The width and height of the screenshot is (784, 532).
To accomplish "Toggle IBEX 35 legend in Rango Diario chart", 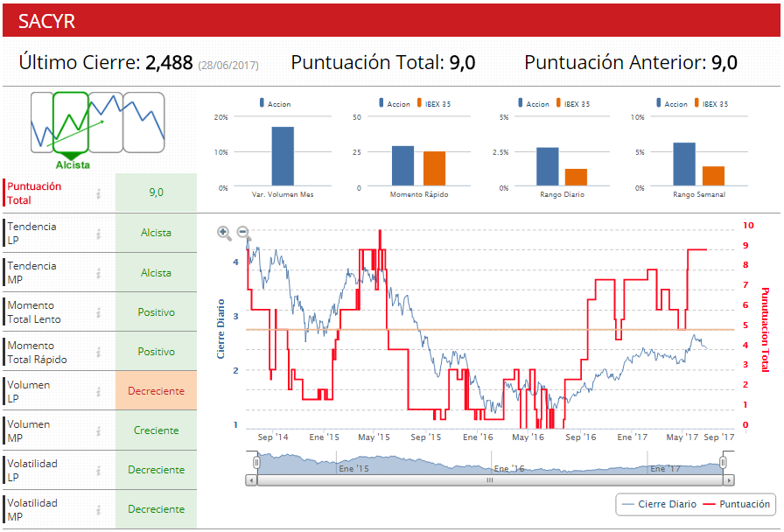I will [x=573, y=103].
